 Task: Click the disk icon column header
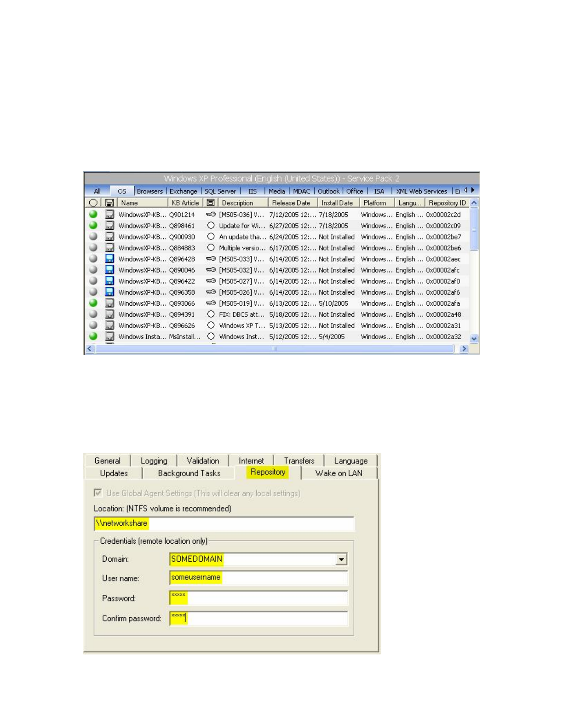pos(109,203)
